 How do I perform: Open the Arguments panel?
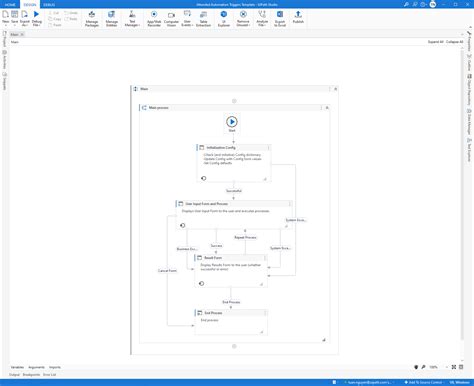tap(36, 367)
